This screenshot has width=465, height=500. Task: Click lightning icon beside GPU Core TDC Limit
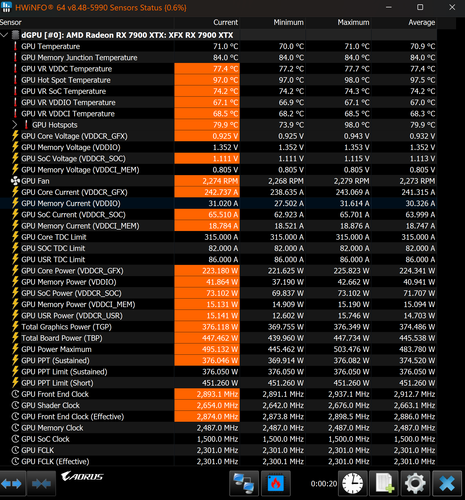coord(15,237)
